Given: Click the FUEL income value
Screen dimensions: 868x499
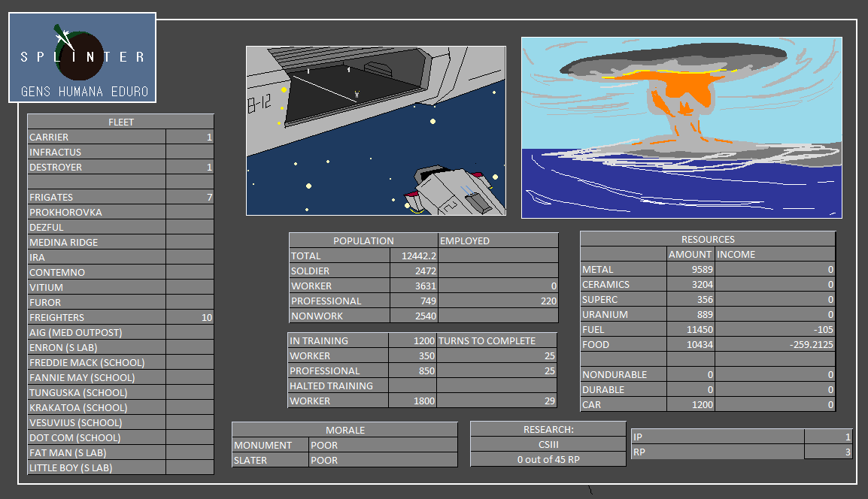Looking at the screenshot, I should (775, 329).
